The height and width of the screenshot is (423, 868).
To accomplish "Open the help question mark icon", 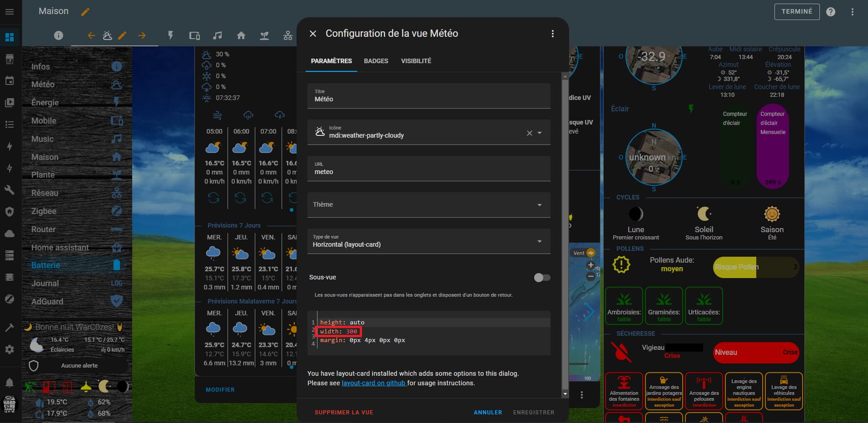I will click(830, 12).
